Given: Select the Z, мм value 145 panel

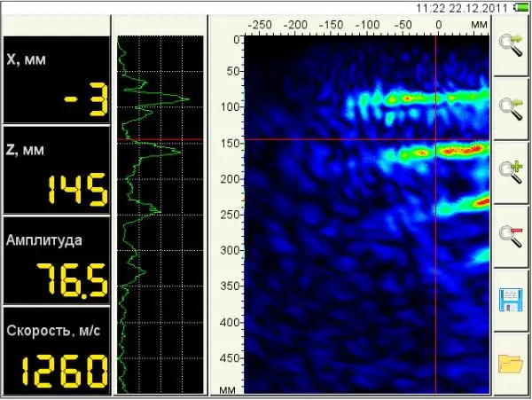Looking at the screenshot, I should (x=57, y=169).
